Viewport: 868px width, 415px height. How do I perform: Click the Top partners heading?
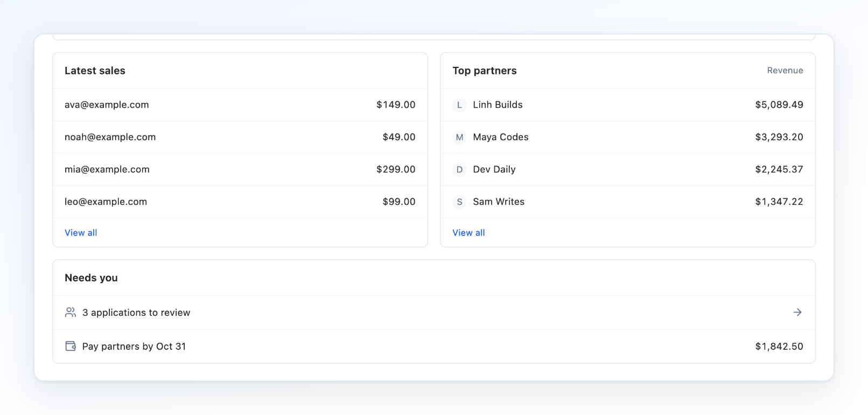(x=485, y=71)
